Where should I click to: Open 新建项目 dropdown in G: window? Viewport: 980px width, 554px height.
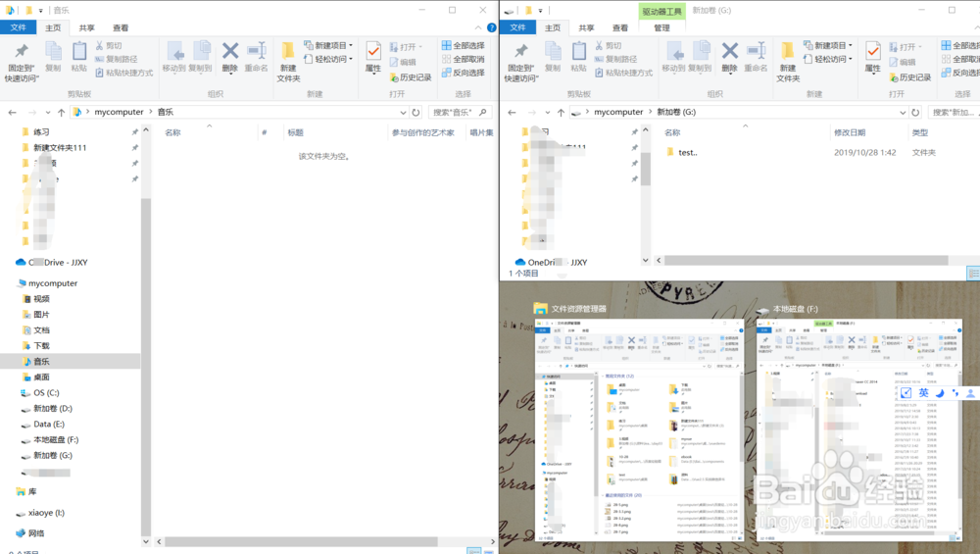point(828,46)
